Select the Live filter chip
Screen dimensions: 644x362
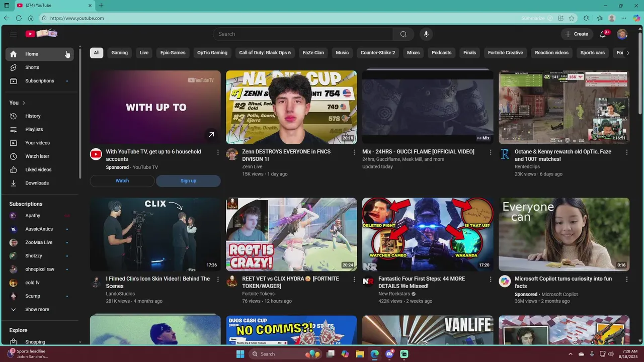(x=144, y=53)
